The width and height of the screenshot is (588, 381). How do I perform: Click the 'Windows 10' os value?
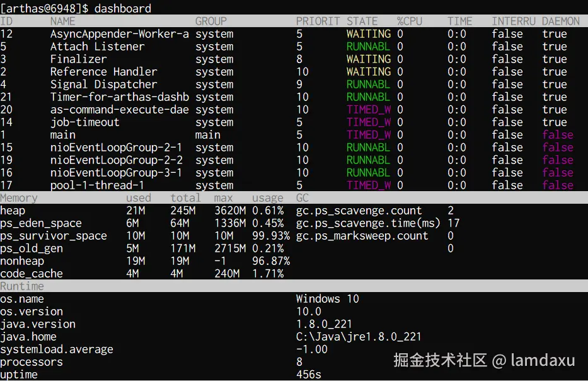(x=327, y=299)
